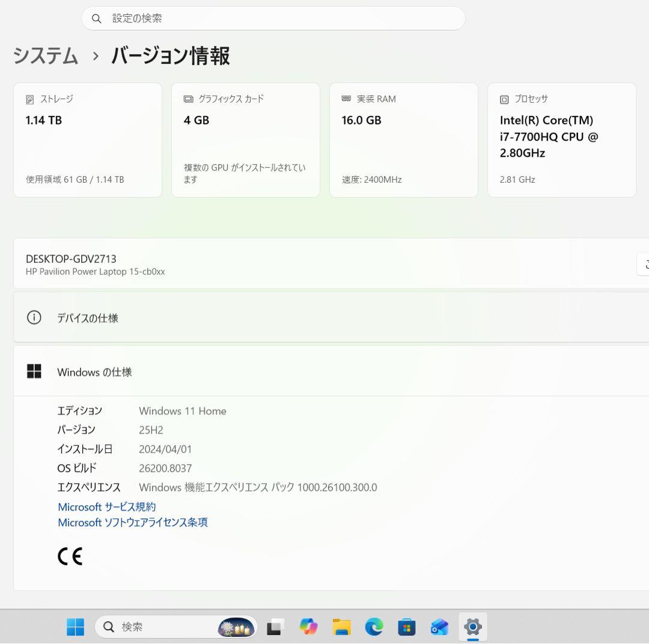
Task: Click the OS ビルド label
Action: (x=76, y=468)
